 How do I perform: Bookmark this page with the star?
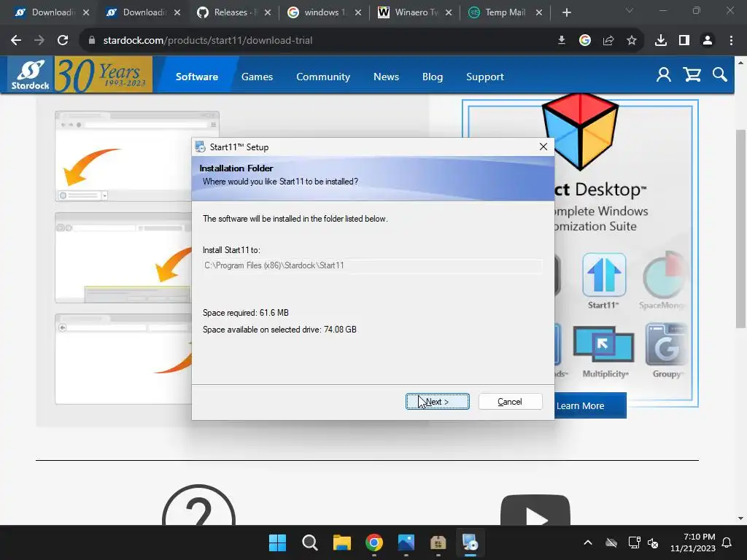pyautogui.click(x=631, y=41)
